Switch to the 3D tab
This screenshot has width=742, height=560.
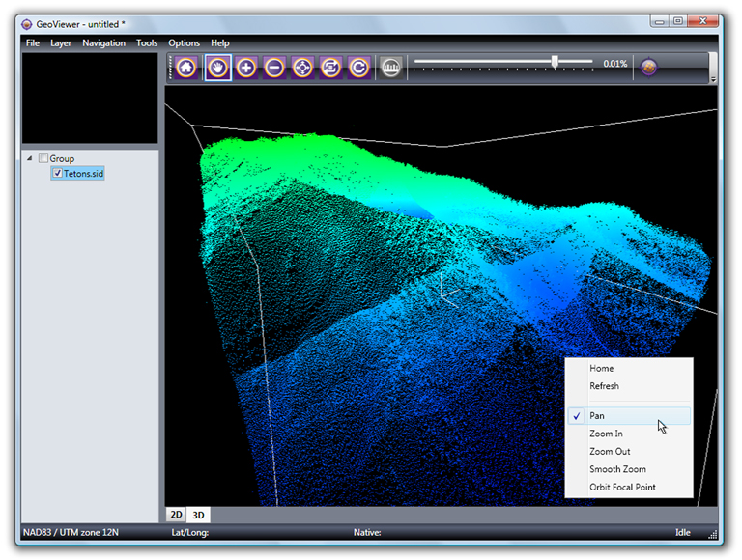pos(198,515)
